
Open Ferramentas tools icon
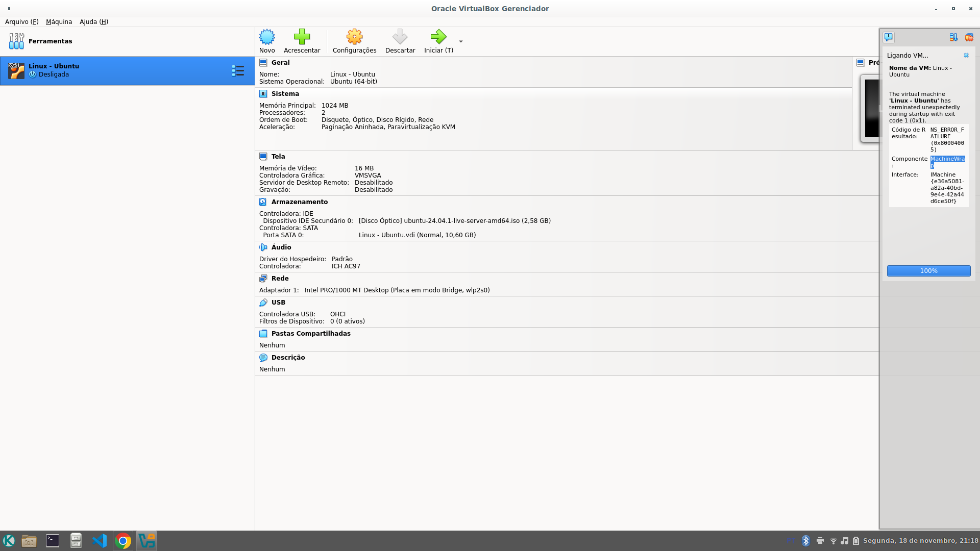(16, 41)
